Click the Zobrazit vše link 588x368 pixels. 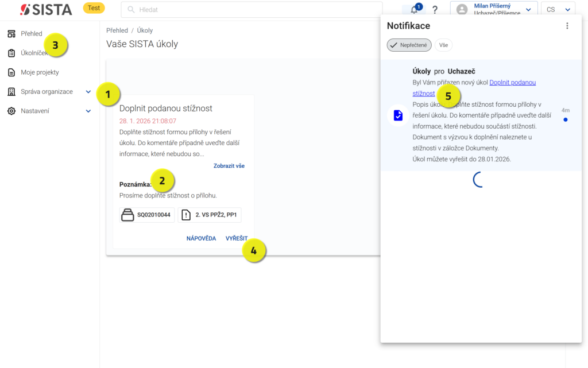tap(229, 166)
